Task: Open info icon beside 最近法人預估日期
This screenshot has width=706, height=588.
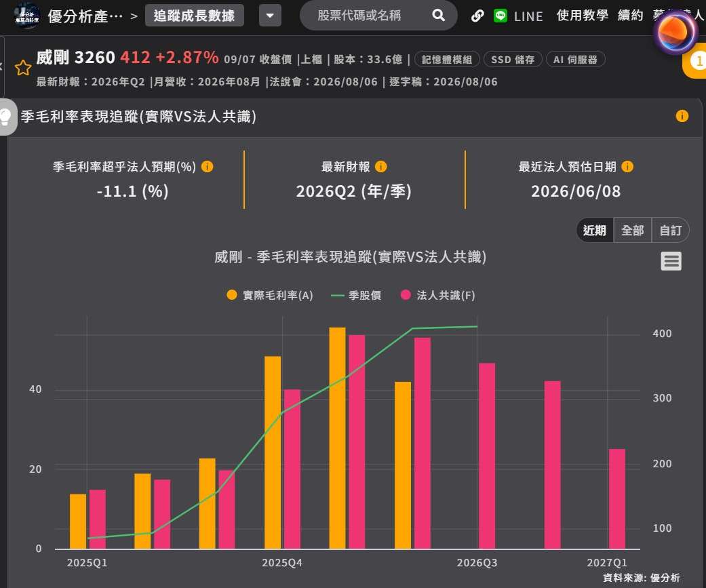Action: point(627,167)
